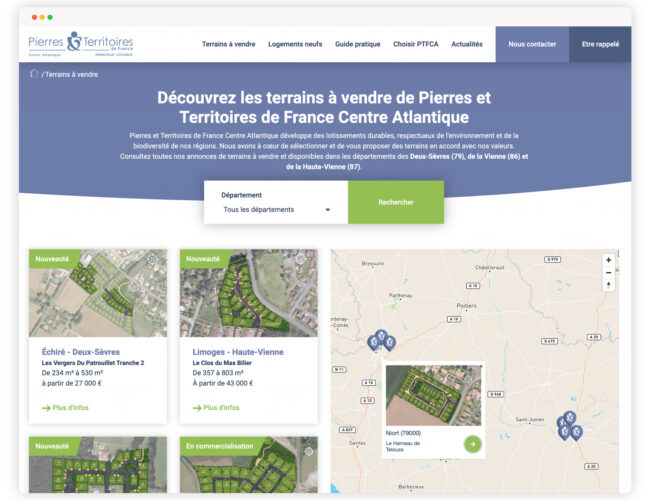Screen dimensions: 650x500
Task: Click the Niort popup aerial image
Action: (433, 396)
